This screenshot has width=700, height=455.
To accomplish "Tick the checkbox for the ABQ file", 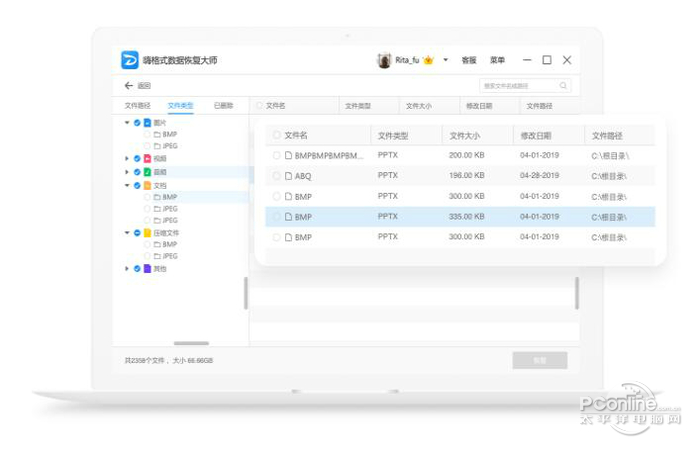I will (276, 176).
